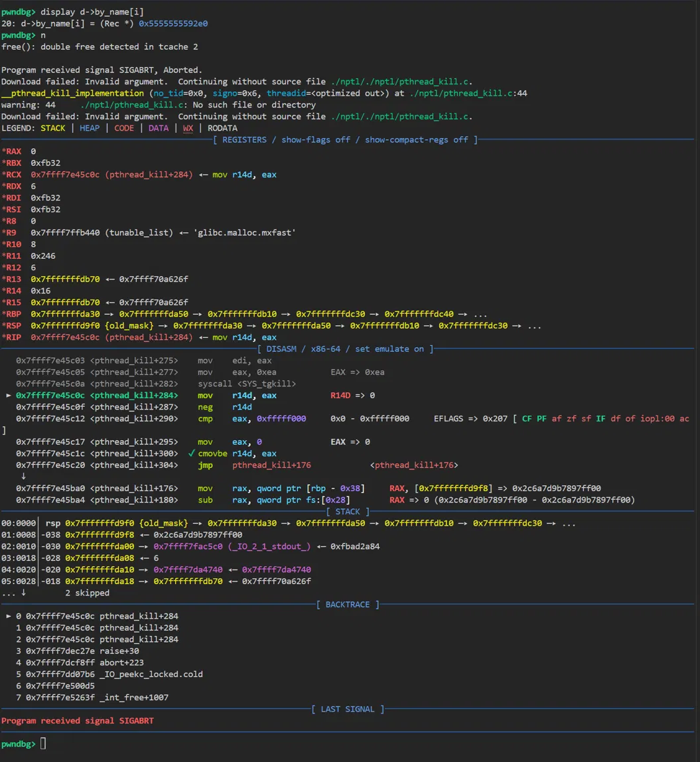Click the green checkmark beside cmovbe
This screenshot has width=700, height=762.
[191, 453]
